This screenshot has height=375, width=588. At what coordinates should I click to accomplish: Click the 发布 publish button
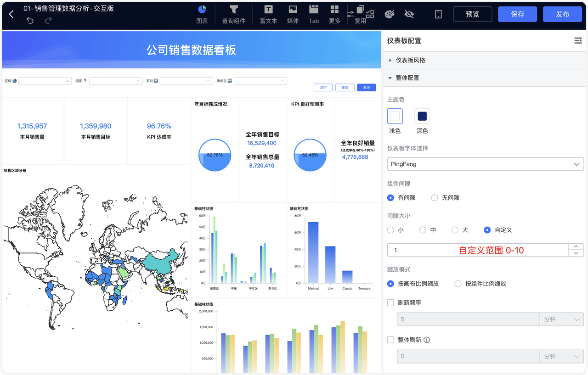coord(562,14)
